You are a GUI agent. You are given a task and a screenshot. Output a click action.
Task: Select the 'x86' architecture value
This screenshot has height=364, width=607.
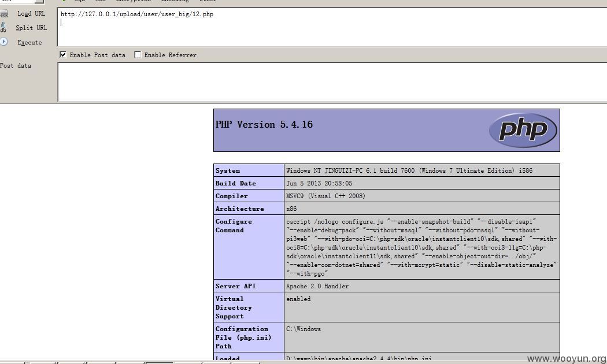point(291,209)
